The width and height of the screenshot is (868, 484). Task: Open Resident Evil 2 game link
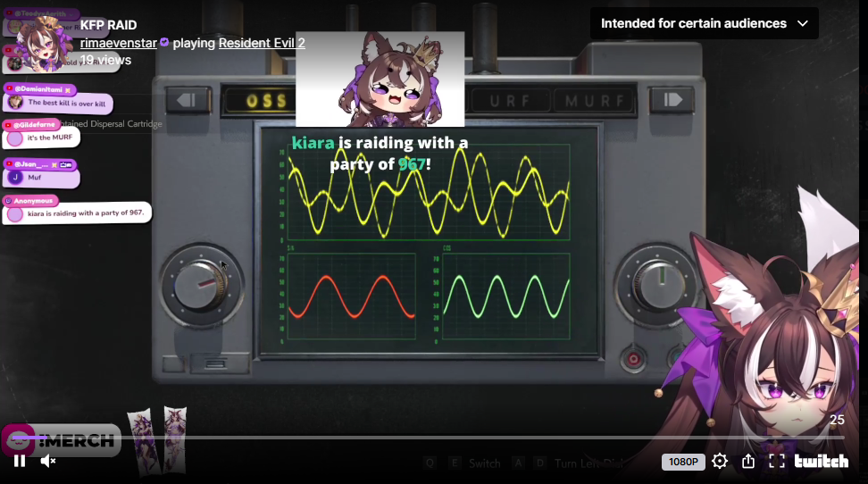click(x=262, y=43)
